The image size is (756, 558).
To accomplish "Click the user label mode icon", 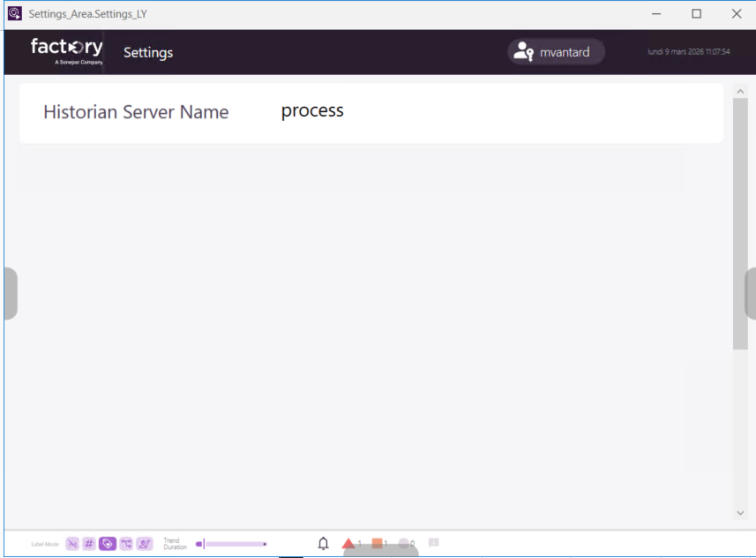I will click(145, 544).
